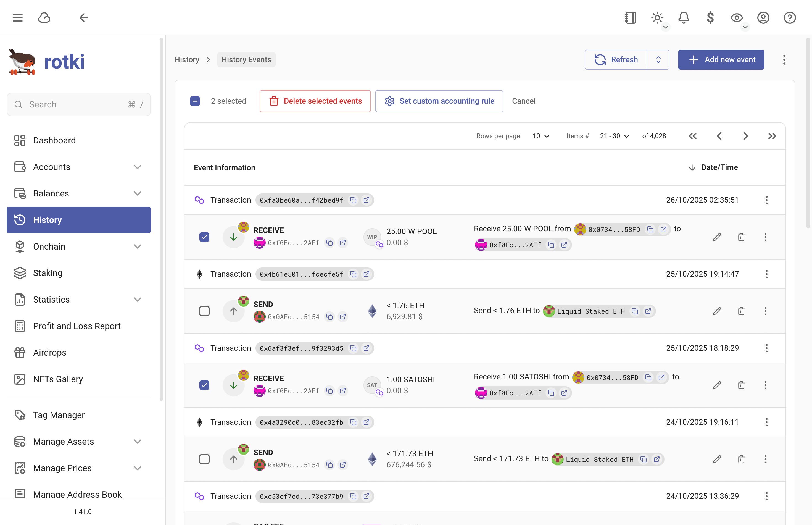
Task: Navigate back using the arrow icon
Action: point(83,18)
